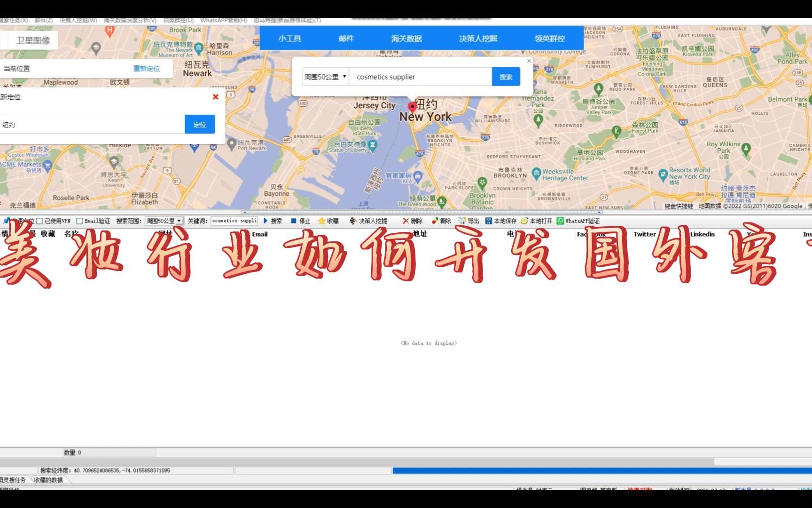Switch map to 卫星图像 view

click(33, 40)
